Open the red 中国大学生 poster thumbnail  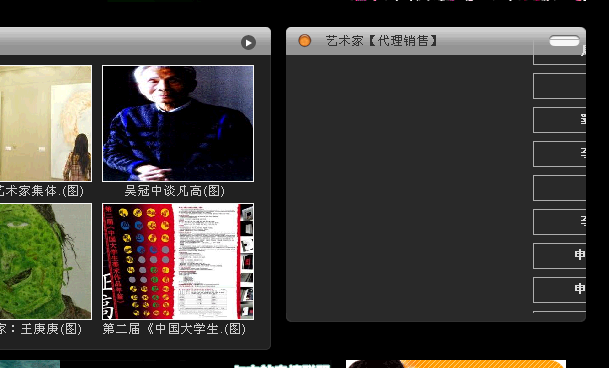click(x=178, y=261)
